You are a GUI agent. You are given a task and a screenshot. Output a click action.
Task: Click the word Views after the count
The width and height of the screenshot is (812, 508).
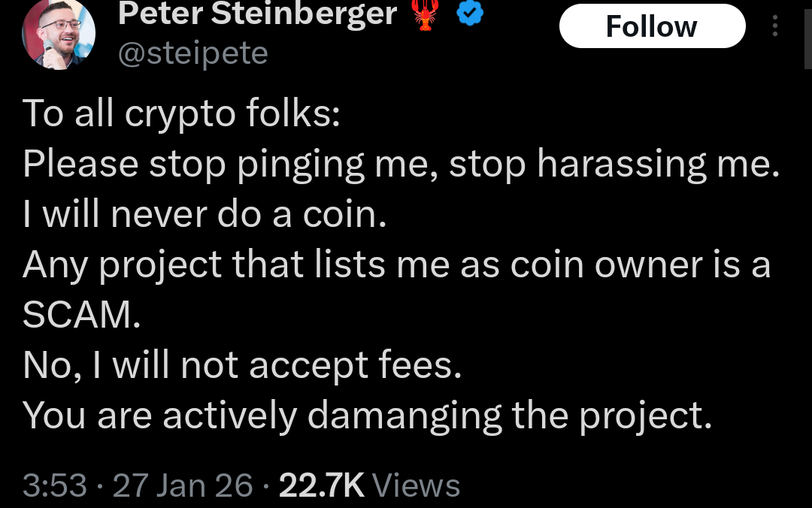point(416,485)
